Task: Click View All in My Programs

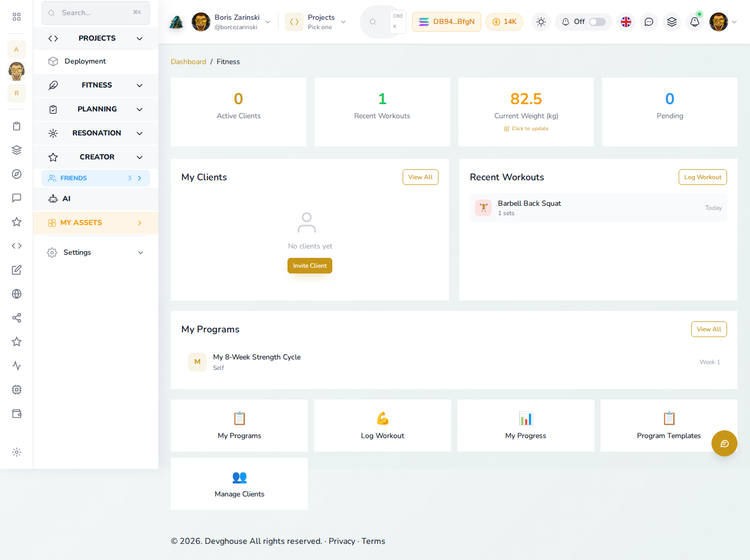Action: (x=709, y=329)
